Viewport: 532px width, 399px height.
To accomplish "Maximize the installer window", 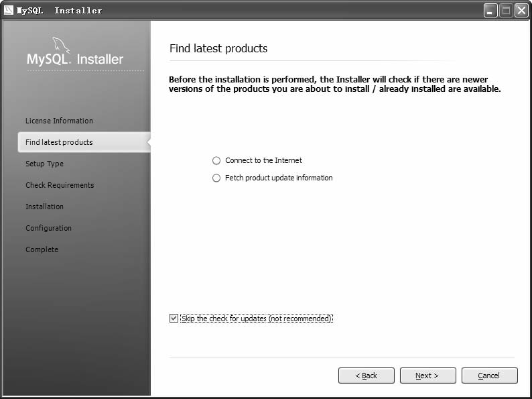I will click(x=506, y=11).
